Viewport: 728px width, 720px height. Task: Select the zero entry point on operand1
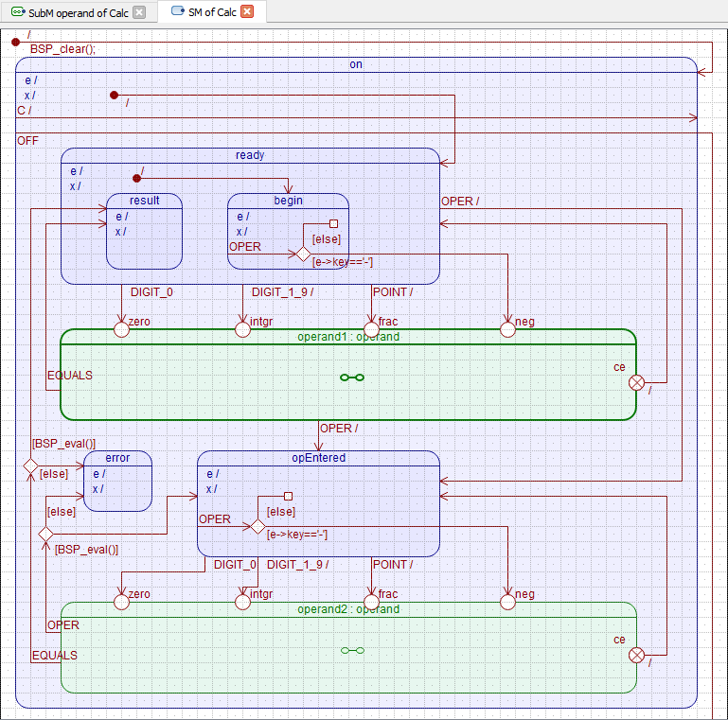tap(121, 329)
